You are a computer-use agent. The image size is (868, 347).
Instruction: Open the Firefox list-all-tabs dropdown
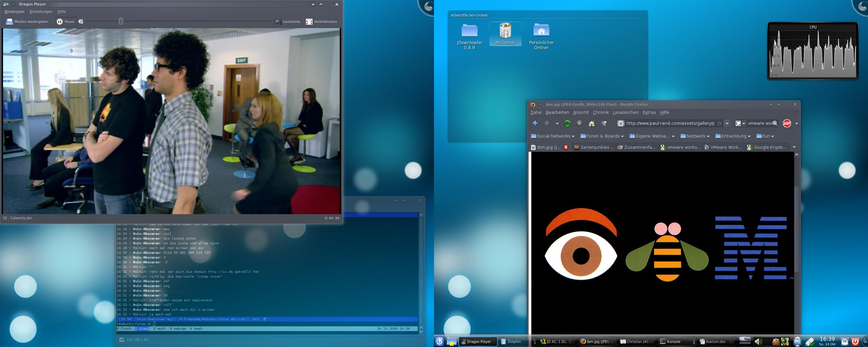tap(794, 147)
